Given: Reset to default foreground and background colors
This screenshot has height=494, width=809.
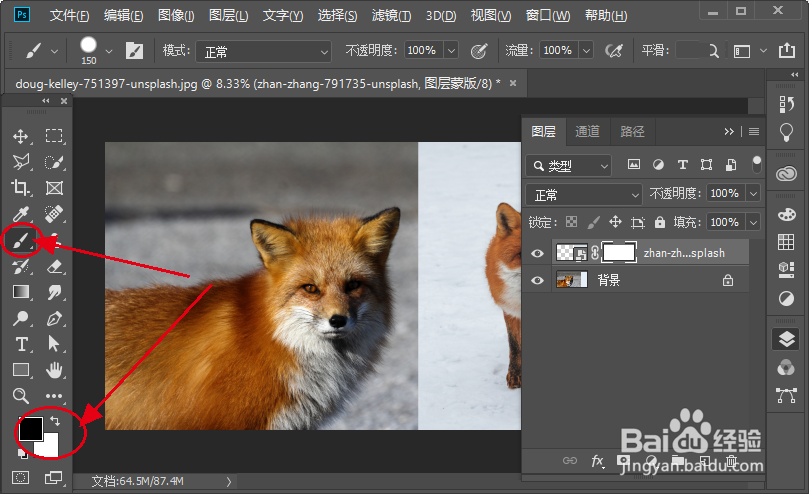Looking at the screenshot, I should (x=23, y=454).
